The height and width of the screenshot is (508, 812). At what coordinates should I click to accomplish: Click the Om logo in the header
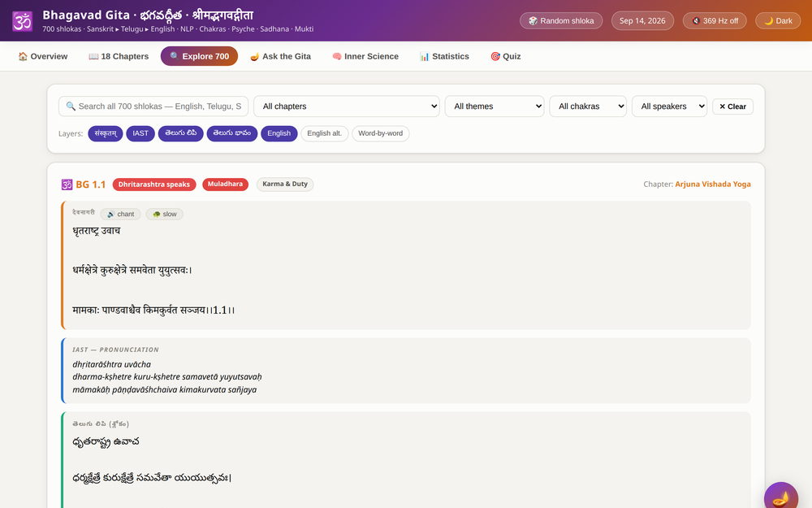tap(22, 21)
